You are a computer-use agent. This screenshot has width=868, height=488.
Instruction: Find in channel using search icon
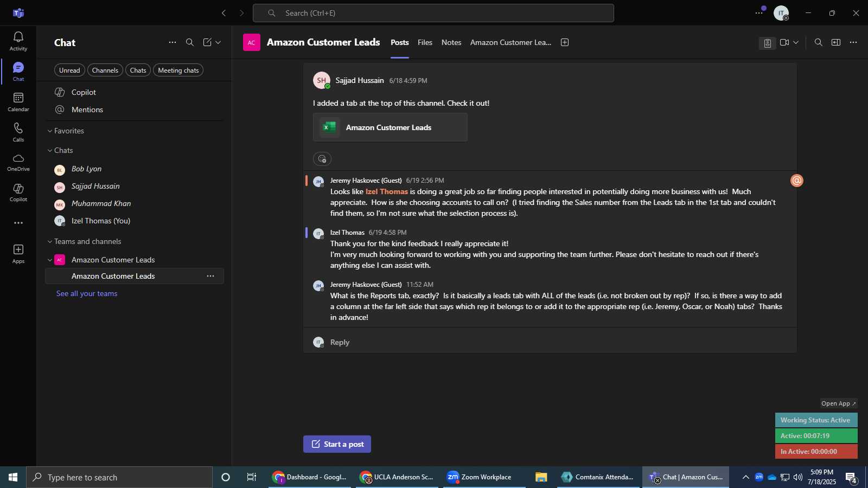[819, 42]
